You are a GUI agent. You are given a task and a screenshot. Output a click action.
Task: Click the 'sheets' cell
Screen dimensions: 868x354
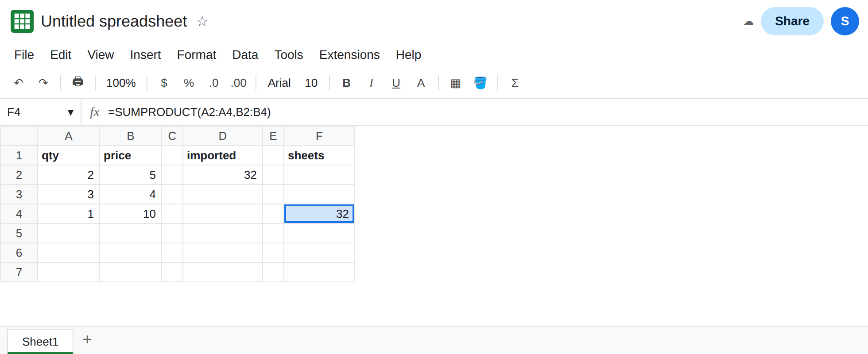(x=319, y=155)
